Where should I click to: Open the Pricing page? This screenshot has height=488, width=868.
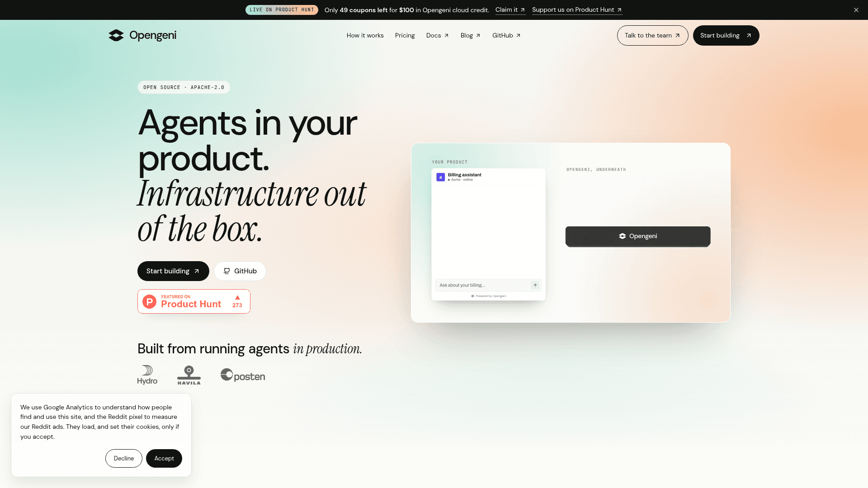405,35
